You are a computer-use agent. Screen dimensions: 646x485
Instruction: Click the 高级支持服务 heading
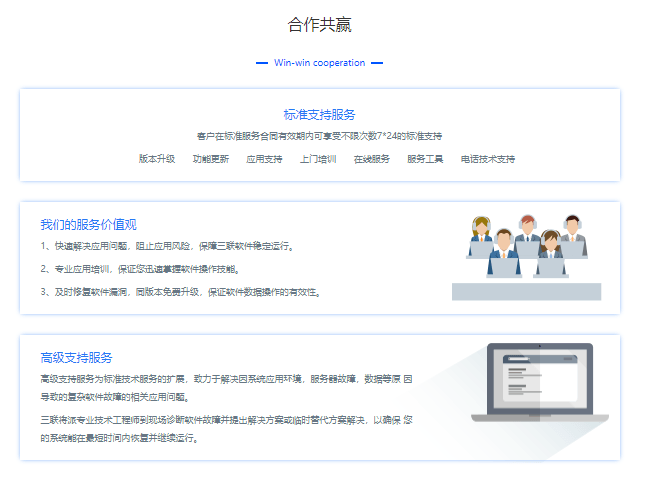[76, 358]
